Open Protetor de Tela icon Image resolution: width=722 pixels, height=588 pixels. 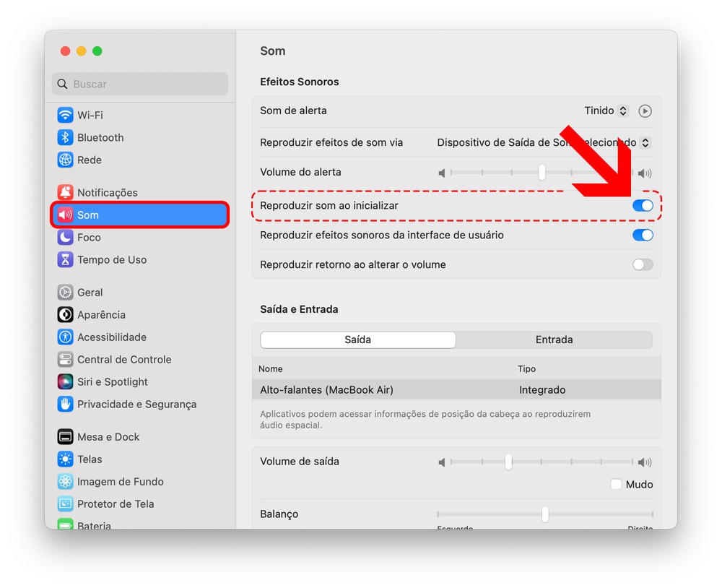[x=65, y=503]
